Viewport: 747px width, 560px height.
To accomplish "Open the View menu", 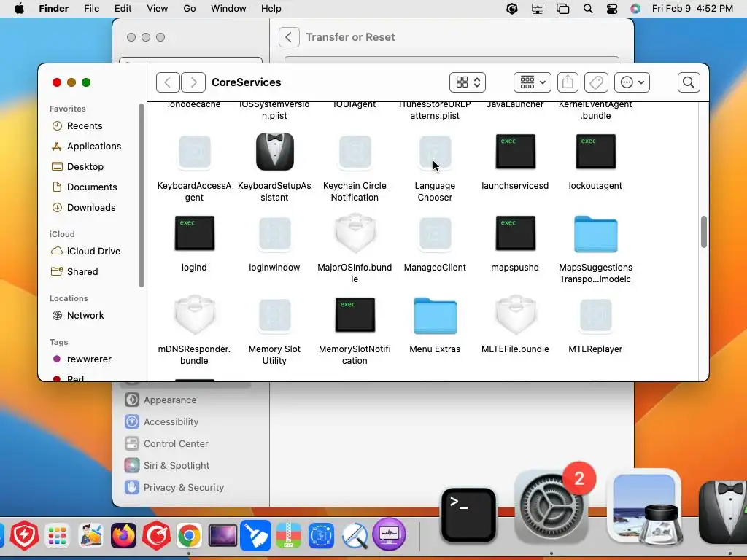I will pyautogui.click(x=158, y=9).
